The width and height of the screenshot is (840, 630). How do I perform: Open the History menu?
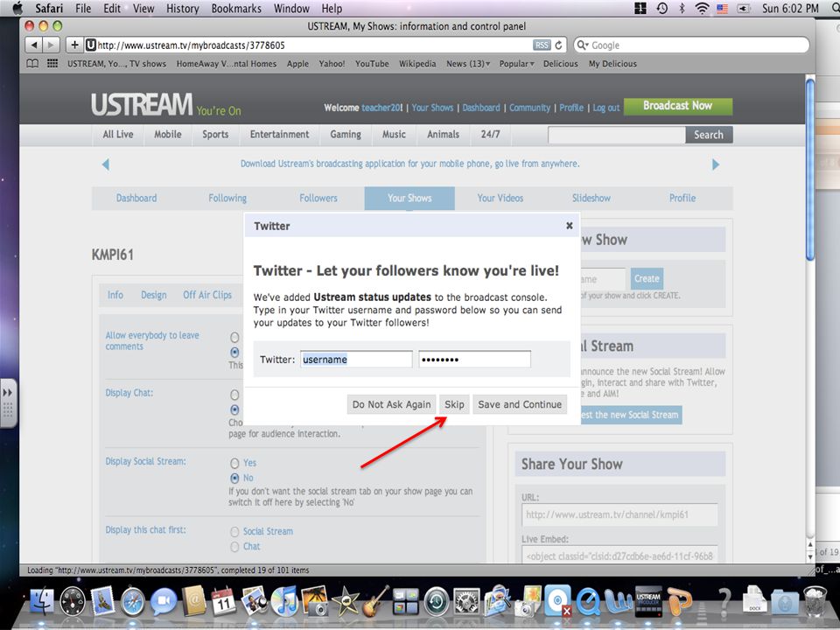point(182,8)
